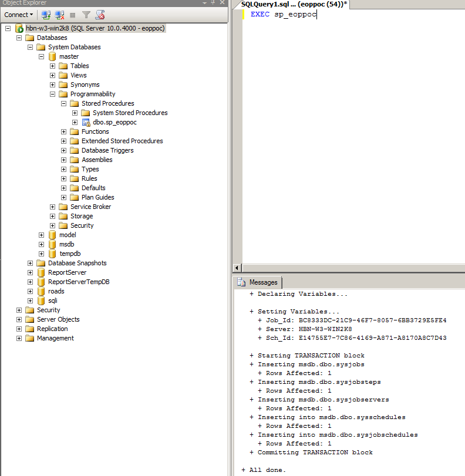
Task: Select the SQLQuery1.sql editor tab
Action: [292, 4]
